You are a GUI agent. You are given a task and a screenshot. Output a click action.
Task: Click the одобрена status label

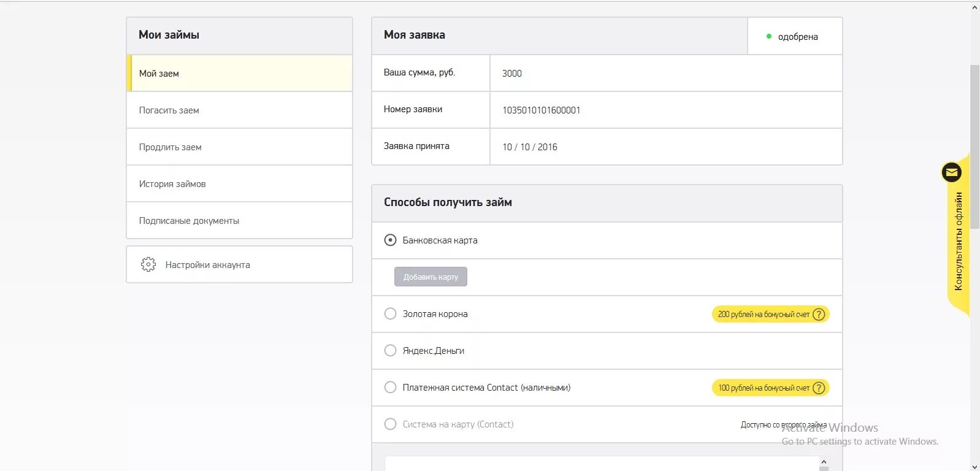[798, 37]
